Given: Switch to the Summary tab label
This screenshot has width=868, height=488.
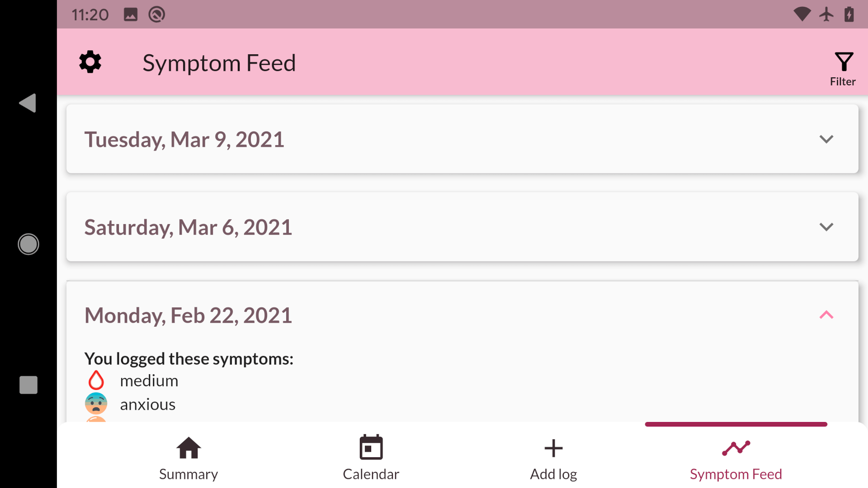Looking at the screenshot, I should point(189,474).
